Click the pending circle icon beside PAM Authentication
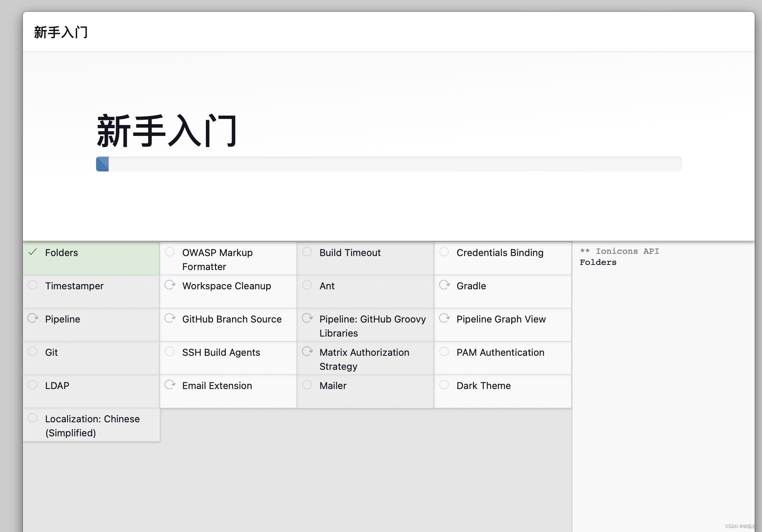 pos(444,351)
